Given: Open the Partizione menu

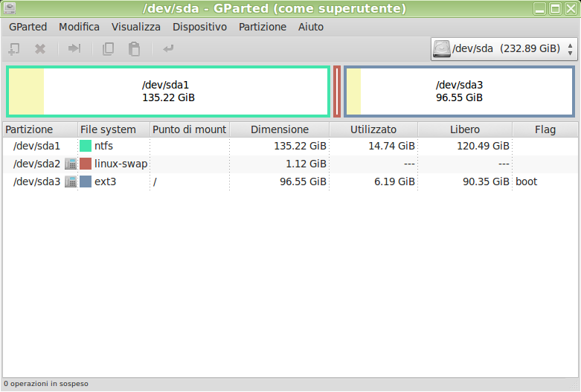Looking at the screenshot, I should pyautogui.click(x=262, y=27).
